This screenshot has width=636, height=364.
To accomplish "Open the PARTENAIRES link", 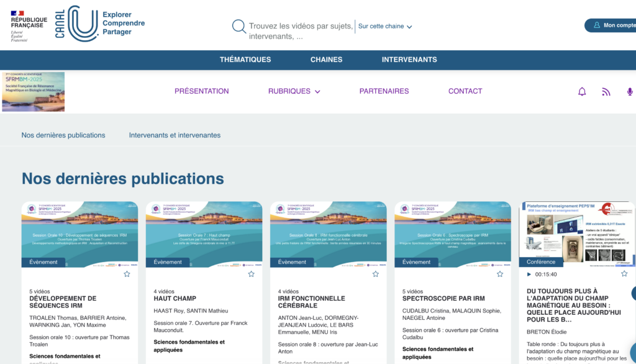I will click(384, 91).
